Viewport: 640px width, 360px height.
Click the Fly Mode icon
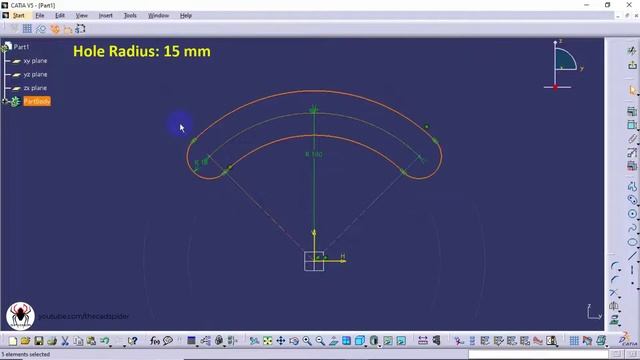[x=254, y=341]
